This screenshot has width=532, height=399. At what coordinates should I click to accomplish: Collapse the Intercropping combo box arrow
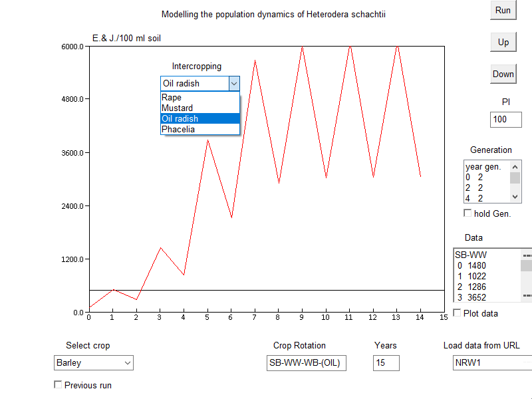(x=233, y=84)
